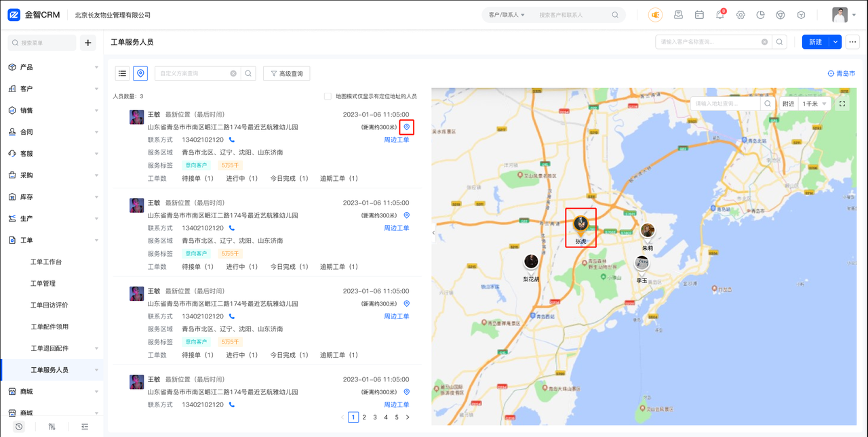
Task: Click the global search magnifier icon
Action: tap(615, 15)
